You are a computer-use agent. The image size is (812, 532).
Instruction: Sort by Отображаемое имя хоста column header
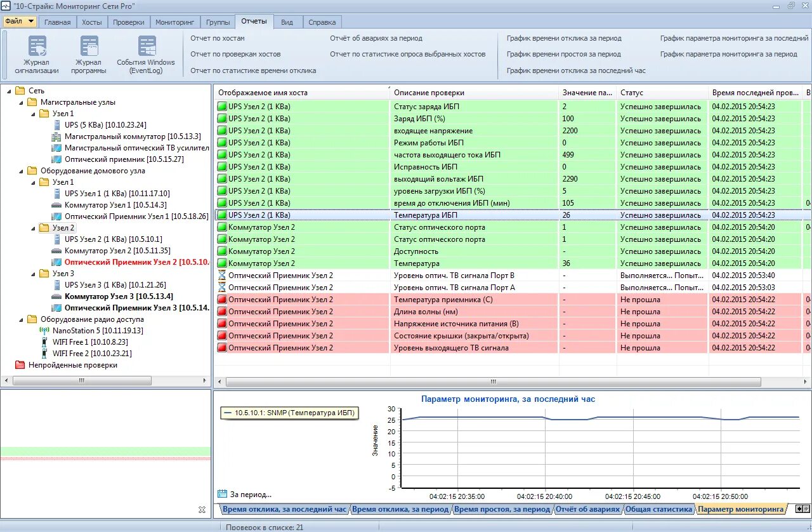[x=302, y=93]
